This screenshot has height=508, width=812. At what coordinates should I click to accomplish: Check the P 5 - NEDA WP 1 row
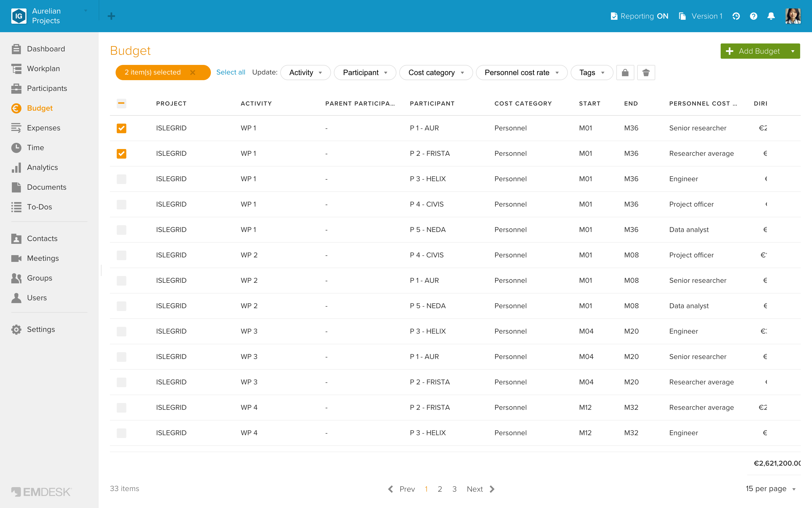(x=122, y=230)
